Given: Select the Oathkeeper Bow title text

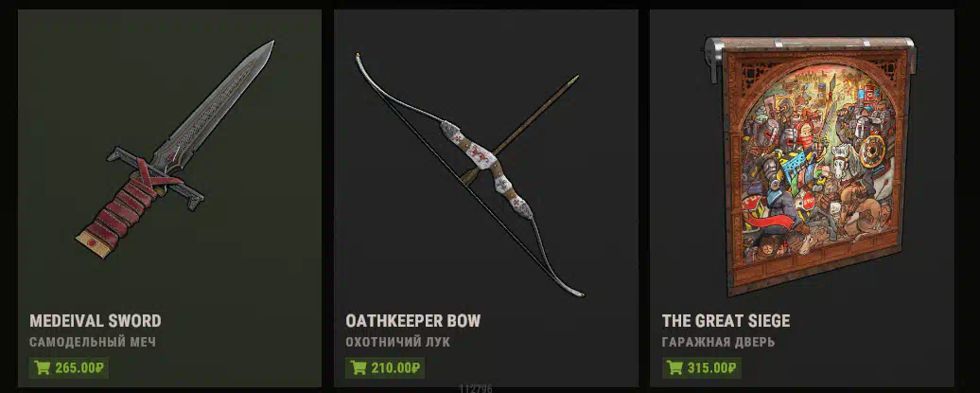Looking at the screenshot, I should pos(413,321).
